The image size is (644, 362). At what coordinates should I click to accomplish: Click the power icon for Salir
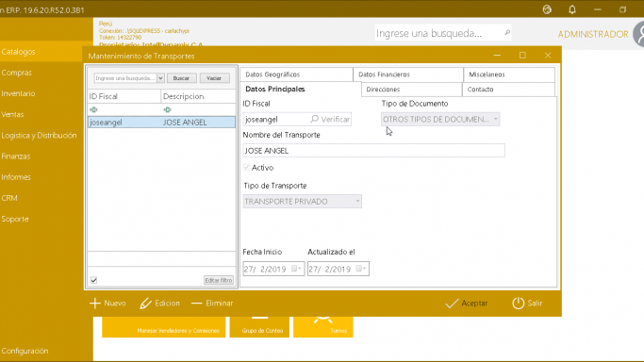point(519,304)
